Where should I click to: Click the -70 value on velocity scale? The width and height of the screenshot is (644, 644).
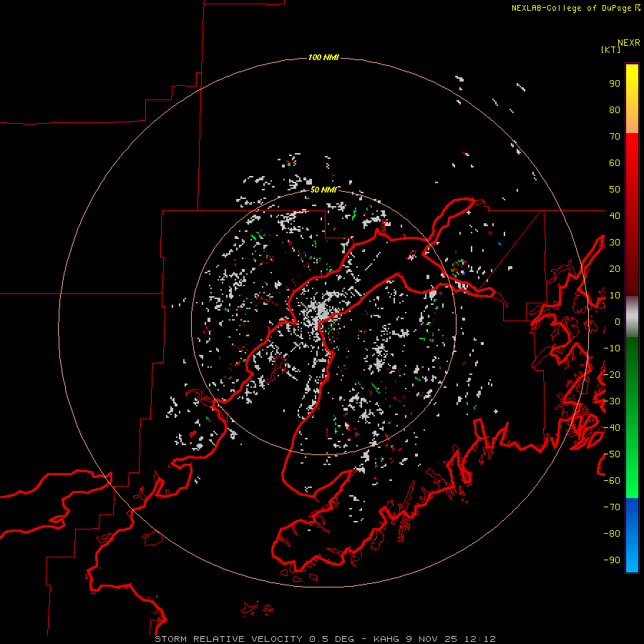click(x=612, y=507)
